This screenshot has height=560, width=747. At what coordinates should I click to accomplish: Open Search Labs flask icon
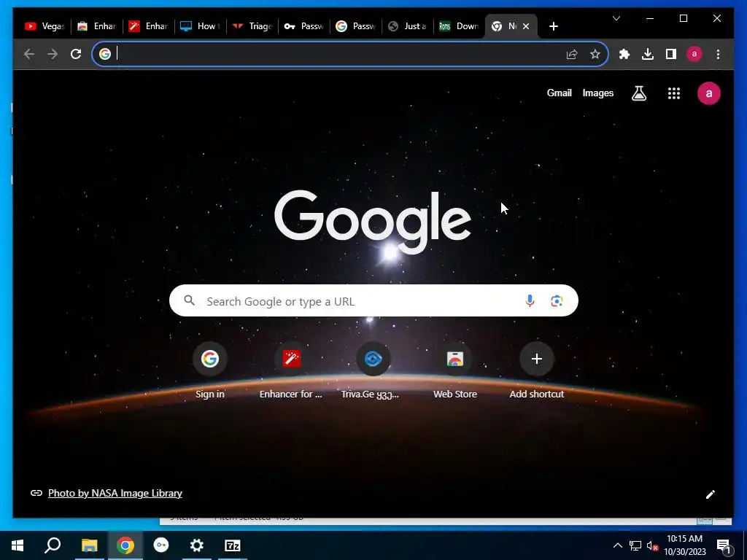click(x=639, y=93)
